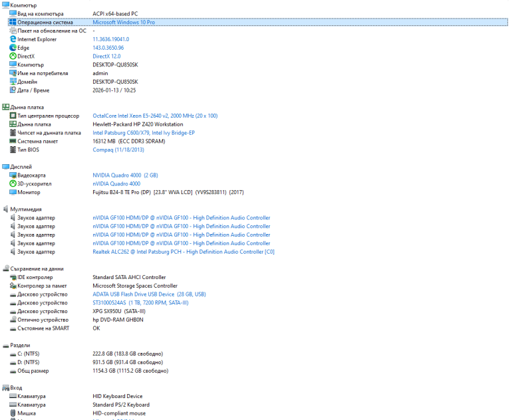The height and width of the screenshot is (420, 532).
Task: Follow the Intel Patsburg C600/X79 chipset link
Action: (144, 132)
